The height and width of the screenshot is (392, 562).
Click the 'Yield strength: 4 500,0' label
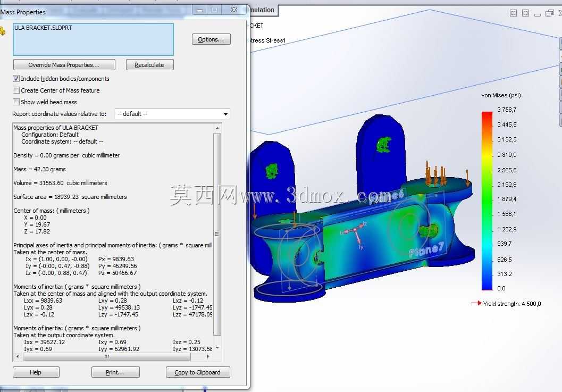coord(512,304)
